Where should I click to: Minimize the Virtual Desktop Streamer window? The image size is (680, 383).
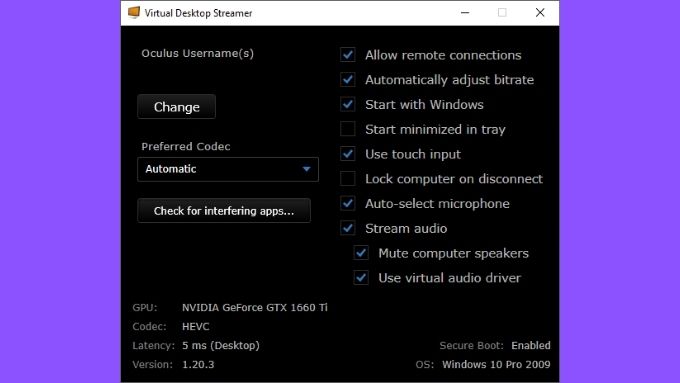click(465, 13)
